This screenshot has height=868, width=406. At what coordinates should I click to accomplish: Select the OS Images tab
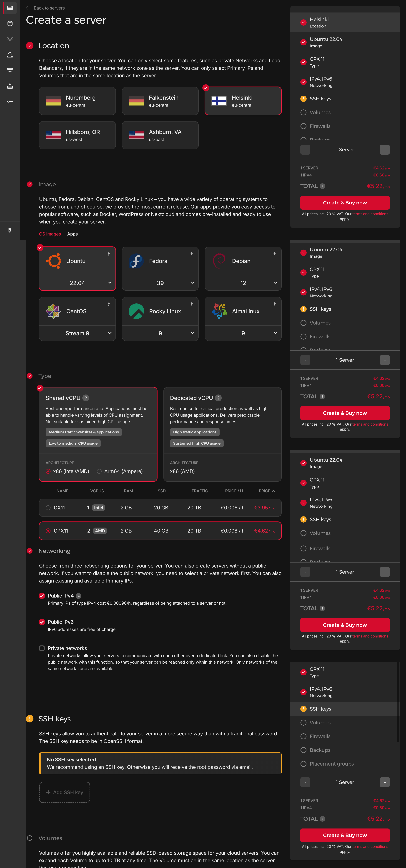50,234
